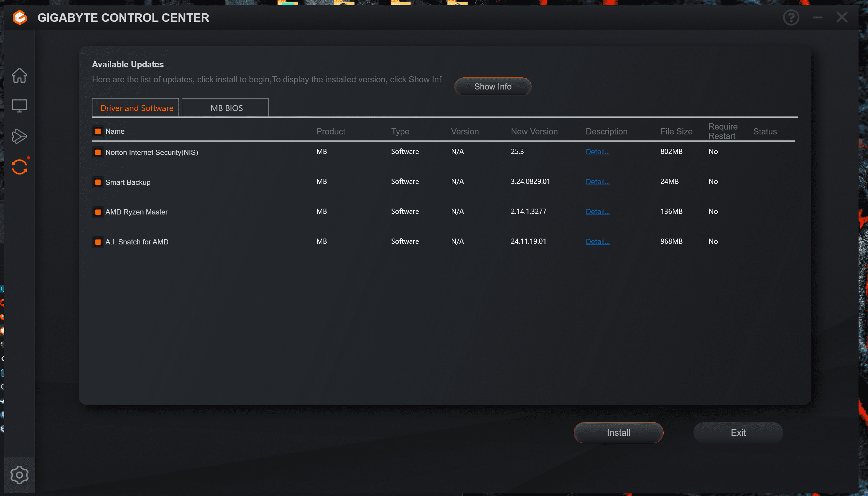
Task: Switch to the MB BIOS tab
Action: [226, 108]
